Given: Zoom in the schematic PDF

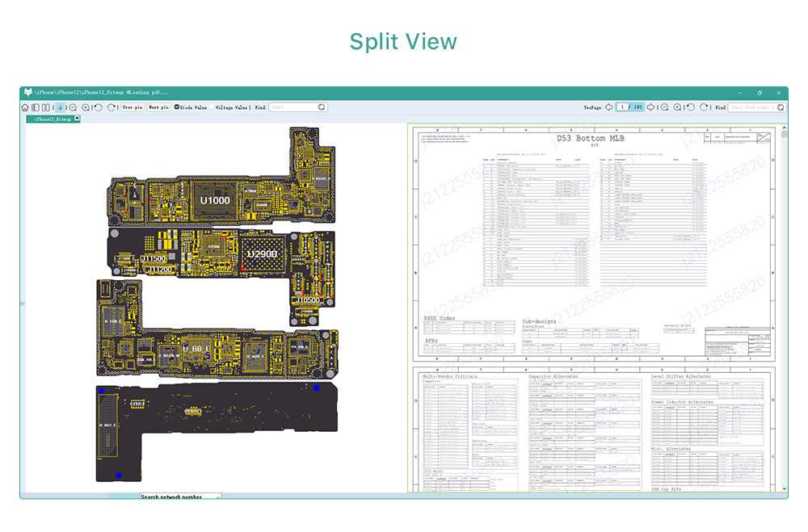Looking at the screenshot, I should [677, 107].
